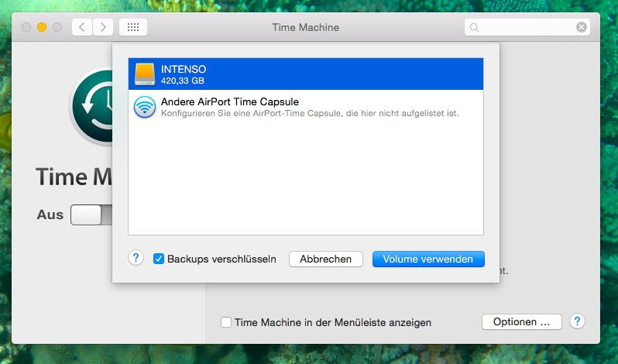Uncheck Backups verschlüsseln checkbox
The image size is (618, 364).
pos(159,259)
